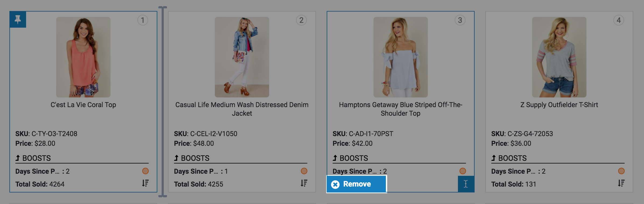The image size is (644, 204).
Task: Click the BOOSTS arrow icon on the Coral Top card
Action: pos(18,158)
